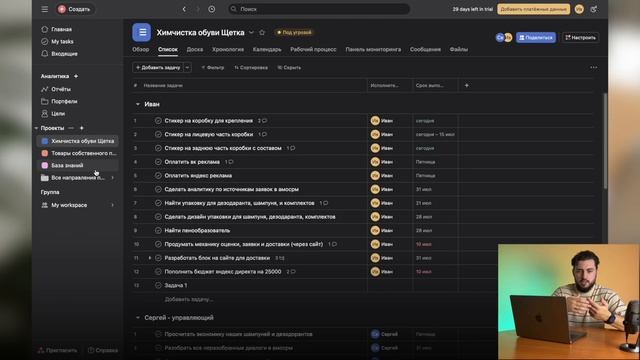Open assignee Иван for Найти упаковку task
This screenshot has width=640, height=360.
tap(382, 203)
